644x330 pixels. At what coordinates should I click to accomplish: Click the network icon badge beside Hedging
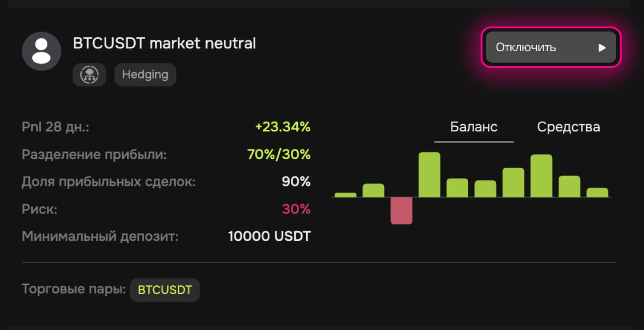(x=89, y=75)
